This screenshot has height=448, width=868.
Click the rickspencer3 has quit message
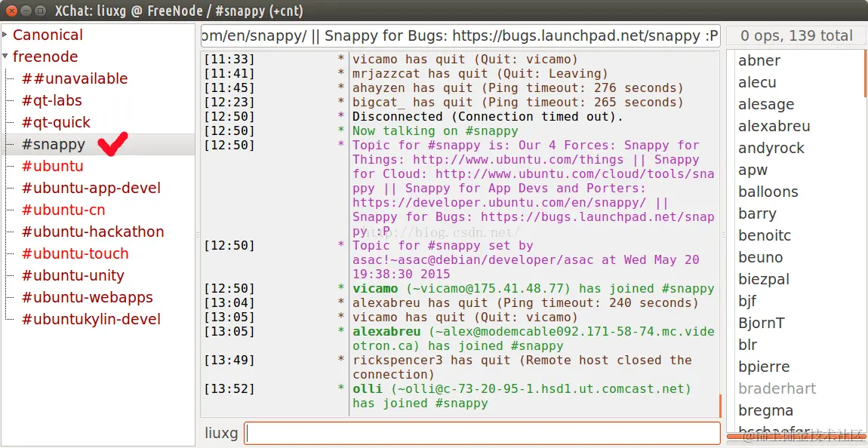[x=522, y=367]
